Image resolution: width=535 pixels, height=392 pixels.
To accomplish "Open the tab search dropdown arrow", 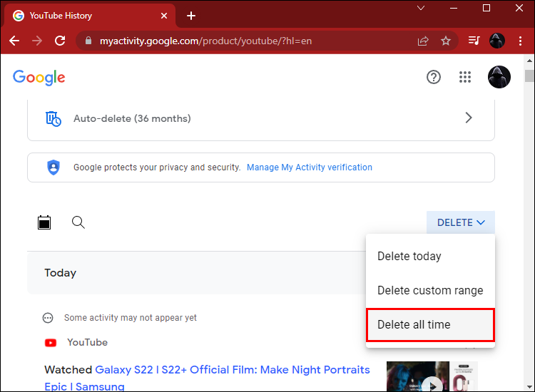I will (x=421, y=9).
